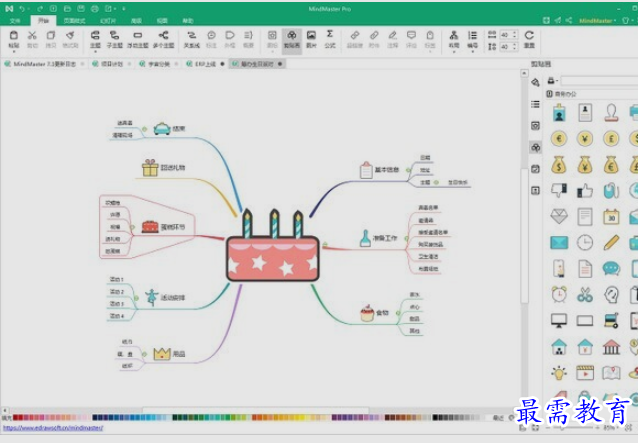
Task: Click the clipart search field
Action: coord(599,81)
